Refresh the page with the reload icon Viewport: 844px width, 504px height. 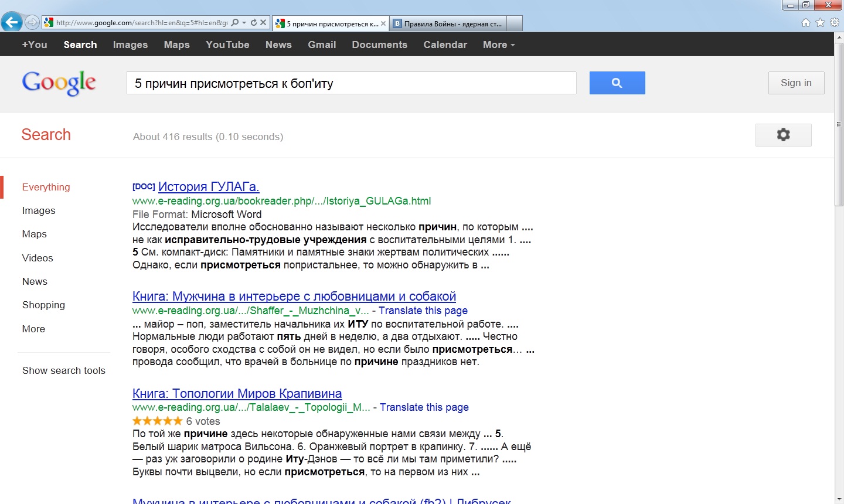(254, 23)
